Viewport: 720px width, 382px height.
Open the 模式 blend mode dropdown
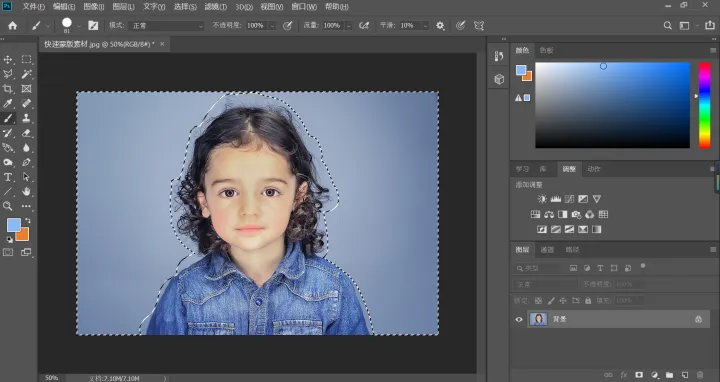click(x=166, y=26)
